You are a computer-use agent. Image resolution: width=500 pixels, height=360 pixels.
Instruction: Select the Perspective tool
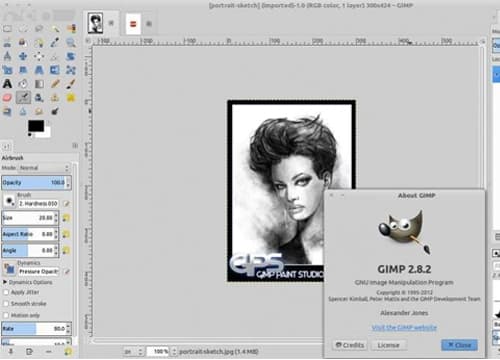pyautogui.click(x=39, y=70)
